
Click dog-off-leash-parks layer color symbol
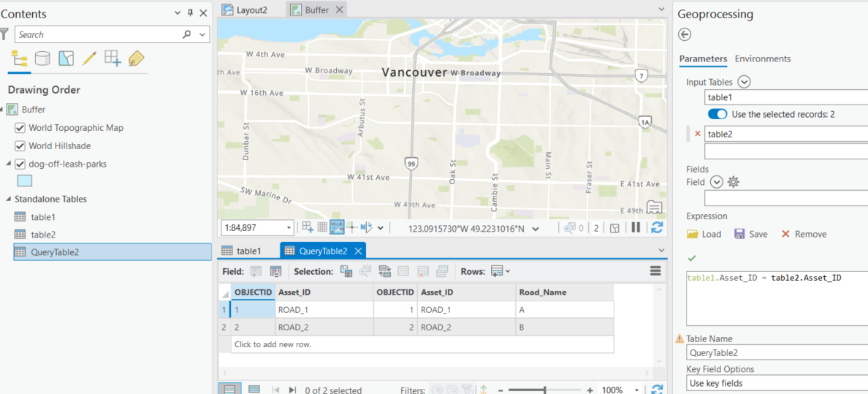tap(25, 181)
